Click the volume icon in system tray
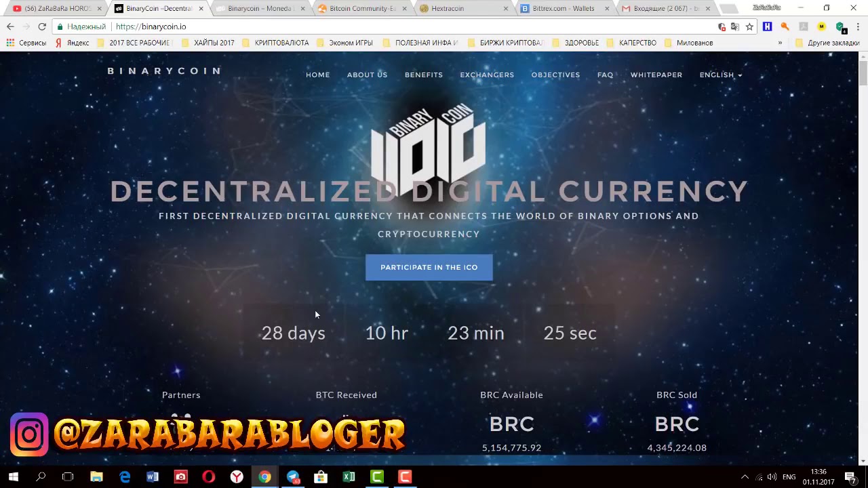This screenshot has width=868, height=488. pos(772,477)
